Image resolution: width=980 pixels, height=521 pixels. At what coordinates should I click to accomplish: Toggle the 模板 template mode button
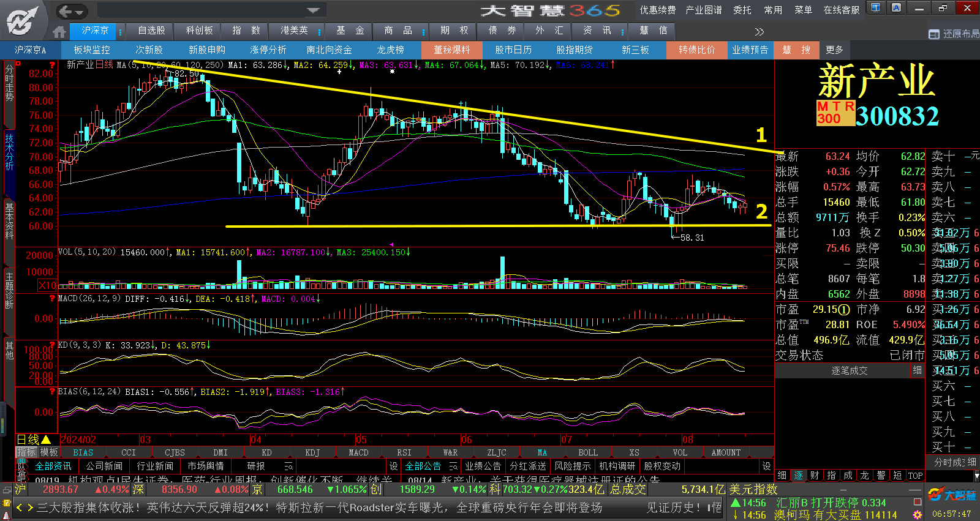tap(49, 452)
